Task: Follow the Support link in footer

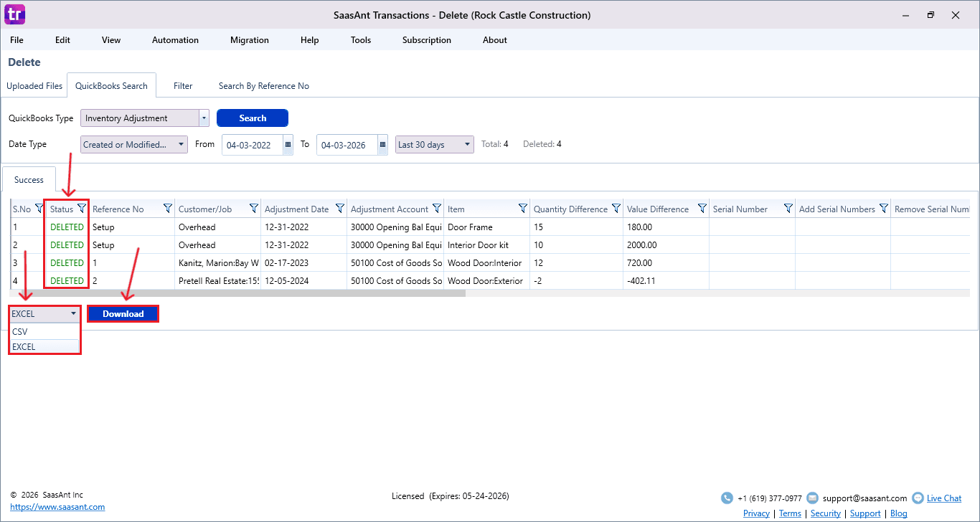Action: click(x=865, y=513)
